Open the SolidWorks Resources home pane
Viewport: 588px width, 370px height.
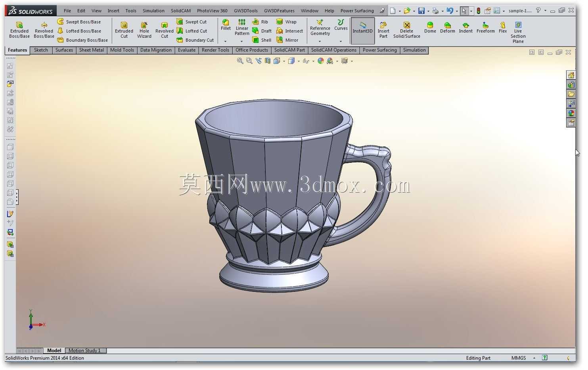point(571,75)
